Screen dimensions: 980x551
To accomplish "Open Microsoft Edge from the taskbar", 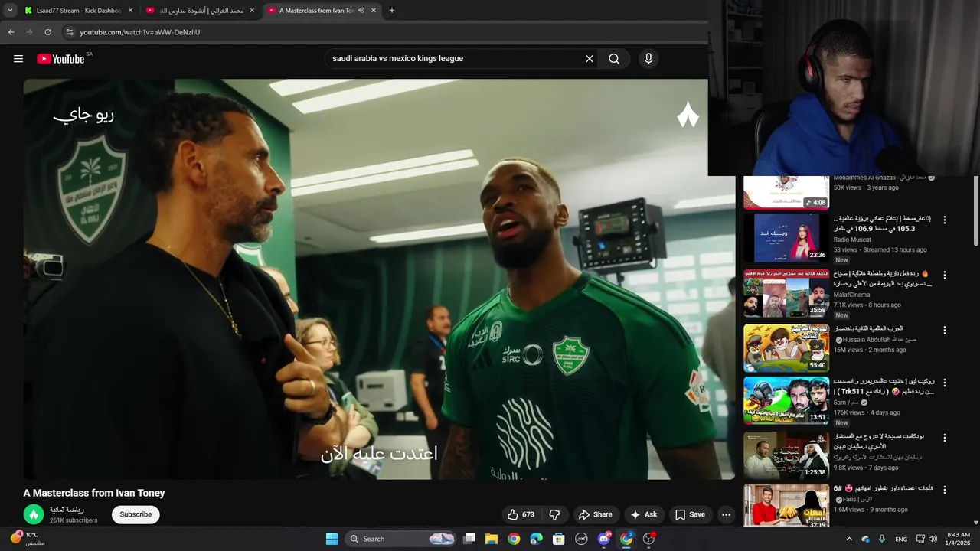I will pyautogui.click(x=536, y=539).
